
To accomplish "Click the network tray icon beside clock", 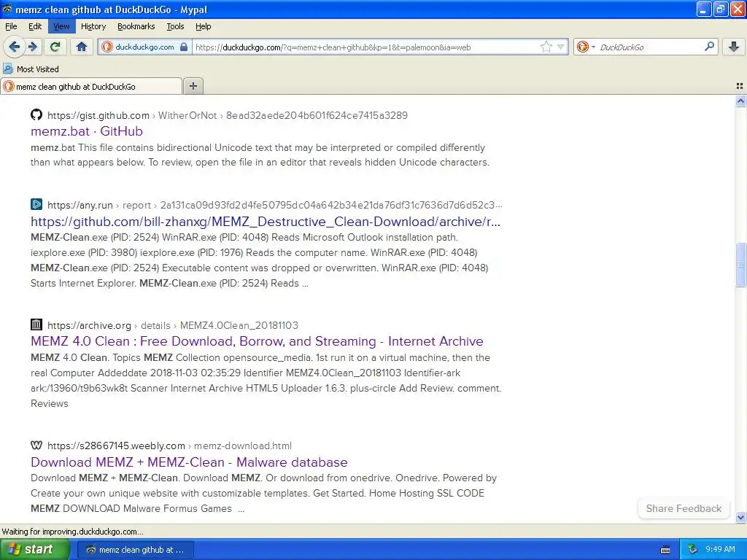I will coord(693,549).
